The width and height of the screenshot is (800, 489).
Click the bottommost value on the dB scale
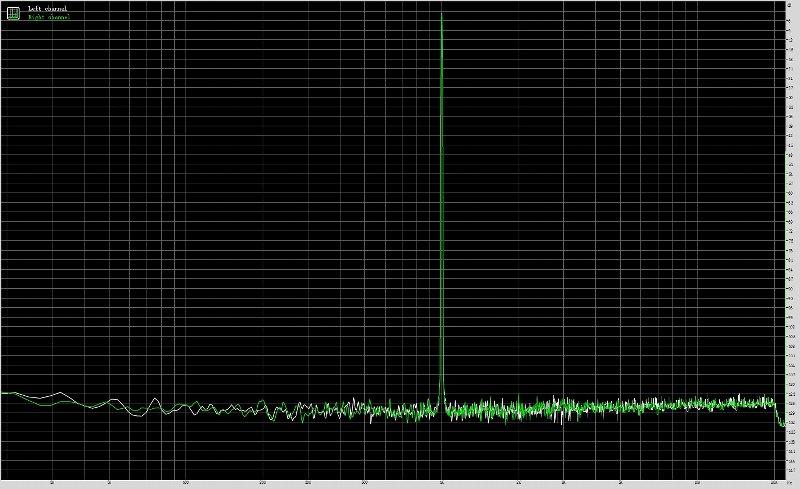tap(790, 472)
